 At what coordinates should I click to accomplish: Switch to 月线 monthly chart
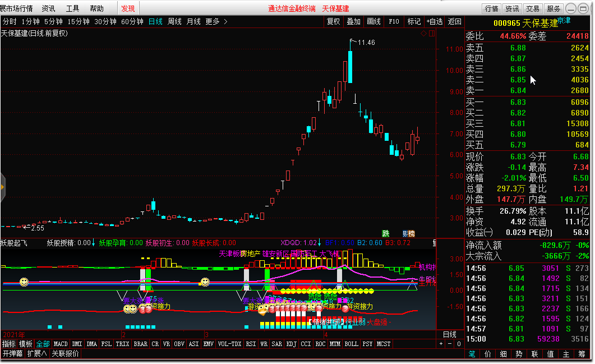pyautogui.click(x=193, y=22)
